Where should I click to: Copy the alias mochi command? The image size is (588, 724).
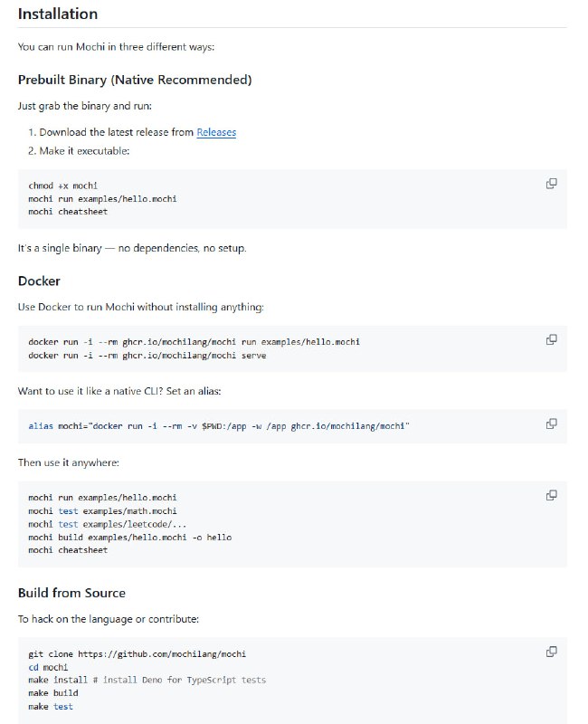pyautogui.click(x=551, y=424)
